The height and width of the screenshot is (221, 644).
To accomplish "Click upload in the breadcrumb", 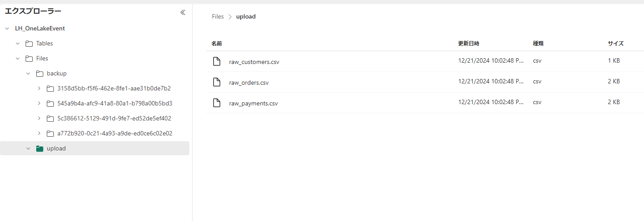I will 246,17.
